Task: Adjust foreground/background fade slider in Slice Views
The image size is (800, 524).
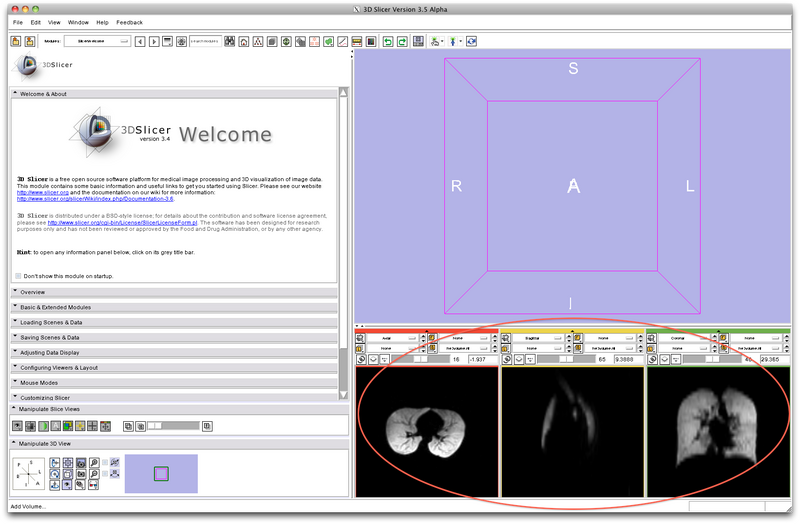Action: point(173,426)
